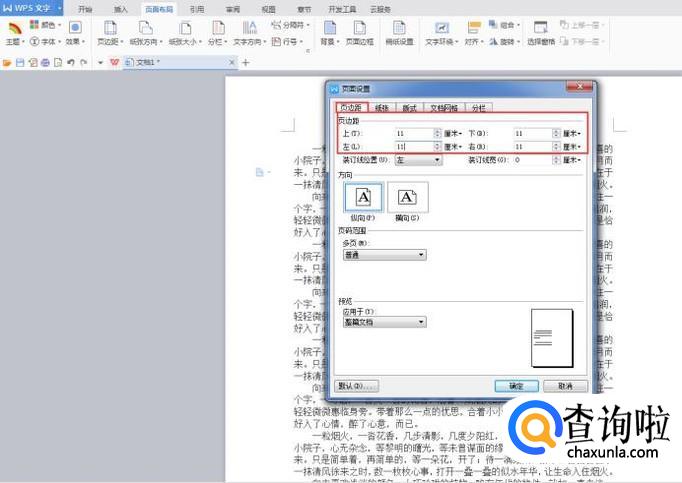
Task: Click the 纸张大小 paper size icon
Action: (x=185, y=28)
